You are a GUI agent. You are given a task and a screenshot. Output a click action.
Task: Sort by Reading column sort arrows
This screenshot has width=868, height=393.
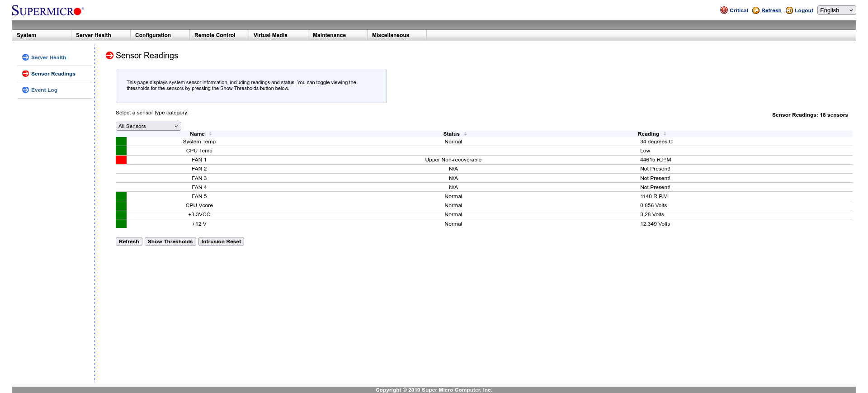[665, 134]
